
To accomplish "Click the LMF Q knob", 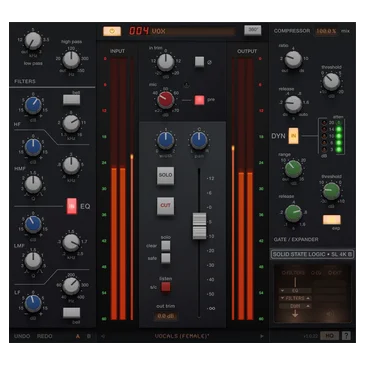I will tap(33, 261).
